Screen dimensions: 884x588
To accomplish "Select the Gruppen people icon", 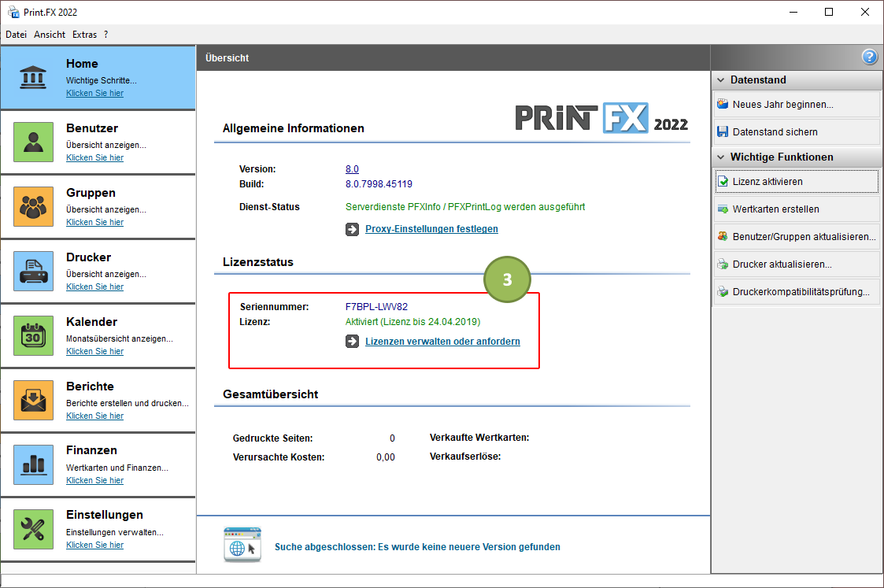I will coord(33,206).
